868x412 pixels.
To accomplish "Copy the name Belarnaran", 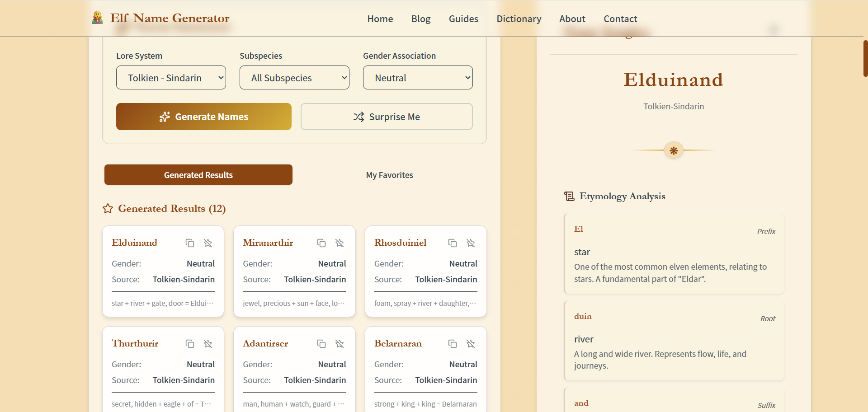I will pyautogui.click(x=453, y=344).
